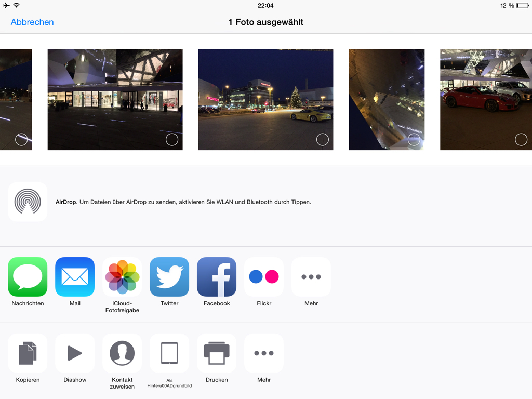532x399 pixels.
Task: Set photo Als Hintergrundbild
Action: [x=169, y=353]
